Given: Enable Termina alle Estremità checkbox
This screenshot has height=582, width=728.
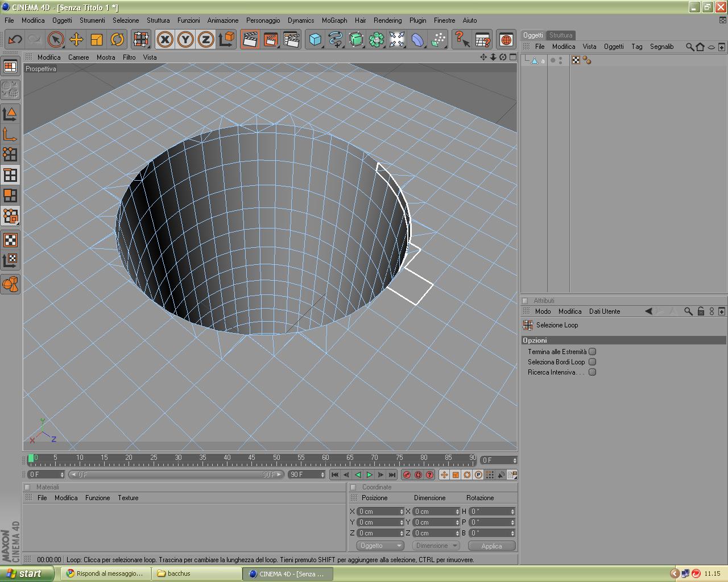Looking at the screenshot, I should tap(592, 352).
